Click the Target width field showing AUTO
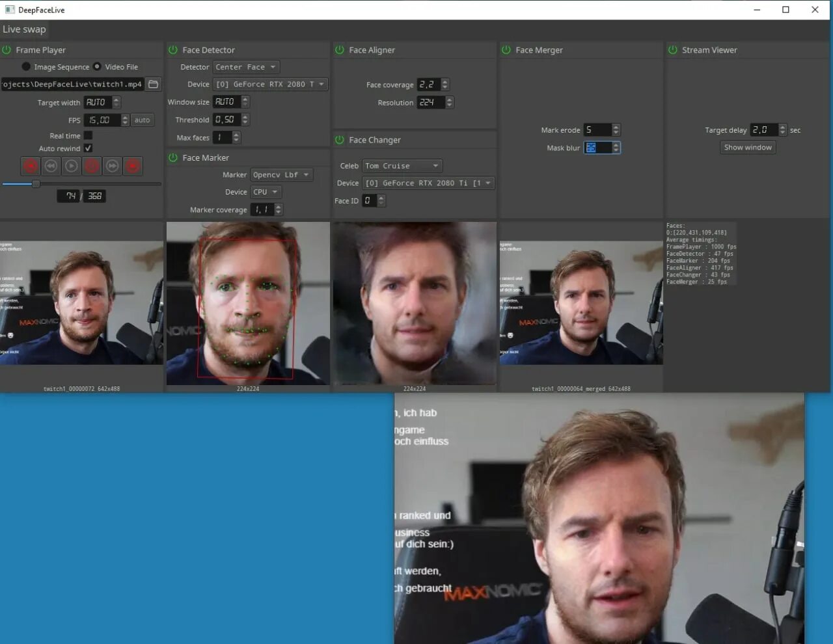833x644 pixels. click(x=98, y=103)
